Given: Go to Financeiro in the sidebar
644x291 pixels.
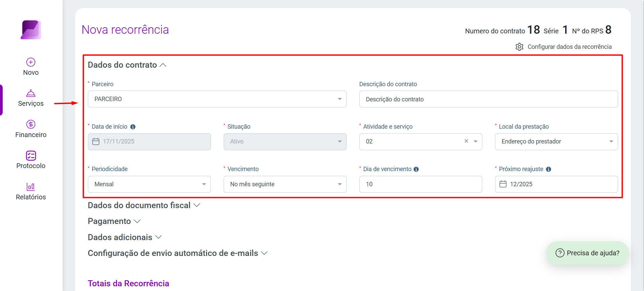Looking at the screenshot, I should 31,129.
